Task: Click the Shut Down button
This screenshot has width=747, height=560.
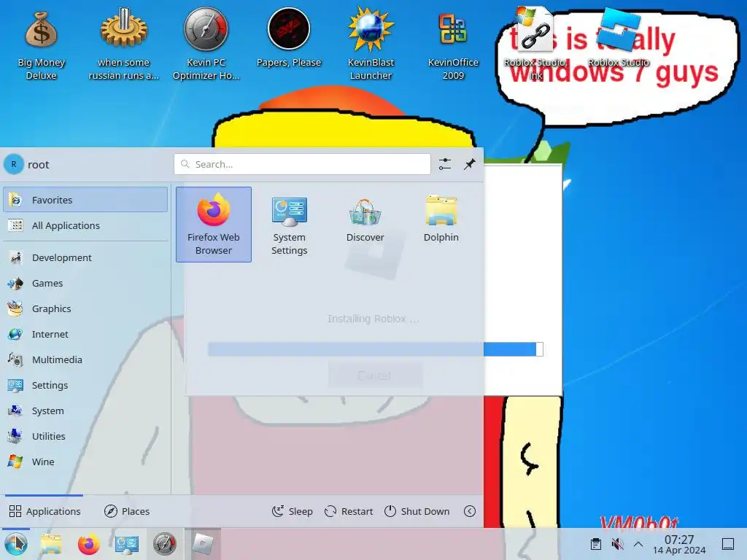Action: pos(417,511)
